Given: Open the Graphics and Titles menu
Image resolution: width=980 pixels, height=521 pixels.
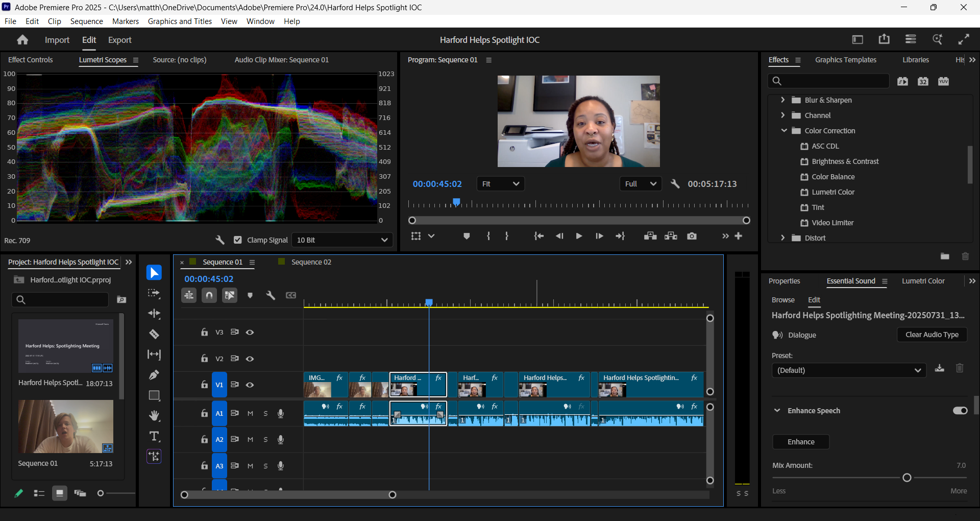Looking at the screenshot, I should (x=180, y=21).
